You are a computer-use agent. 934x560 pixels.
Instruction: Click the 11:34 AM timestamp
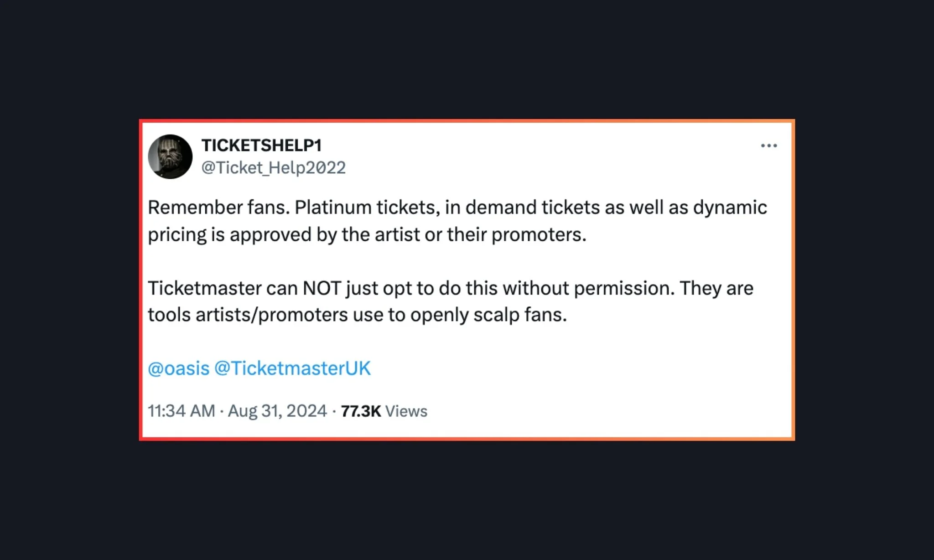pyautogui.click(x=181, y=411)
